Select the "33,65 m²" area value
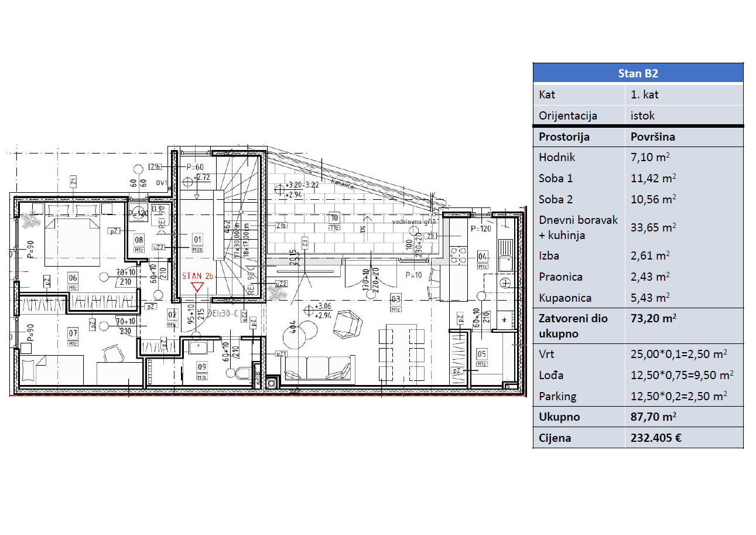 coord(653,228)
